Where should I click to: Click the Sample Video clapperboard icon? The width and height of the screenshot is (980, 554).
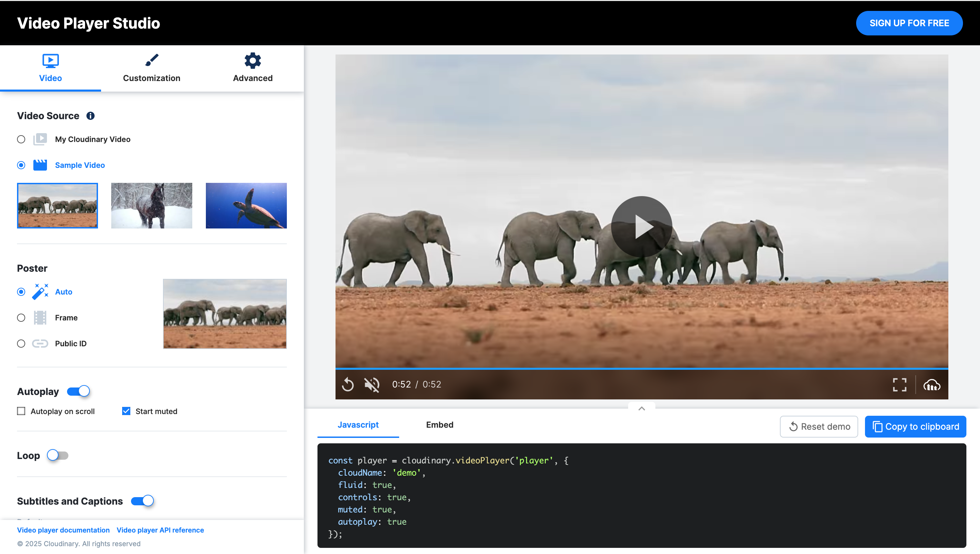click(40, 165)
